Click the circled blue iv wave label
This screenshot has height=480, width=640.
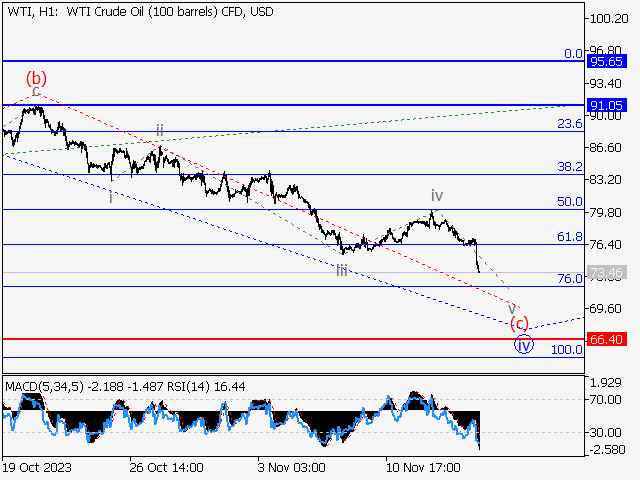(524, 345)
